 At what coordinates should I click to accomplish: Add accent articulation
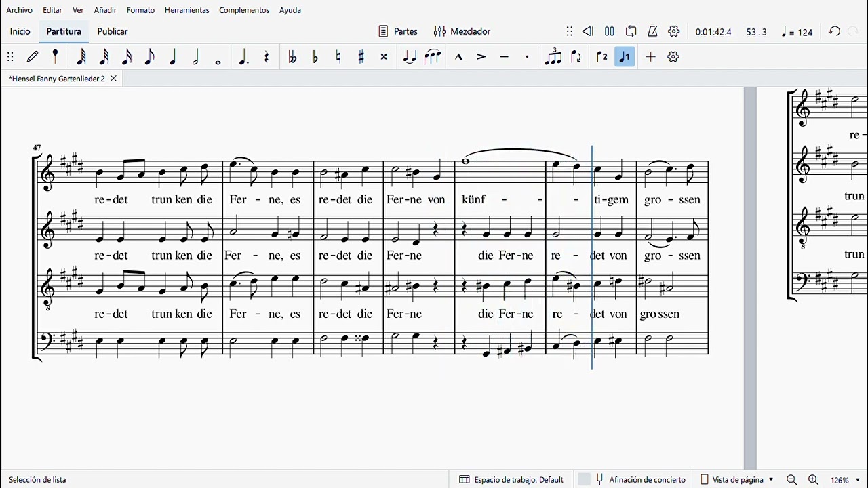(481, 57)
